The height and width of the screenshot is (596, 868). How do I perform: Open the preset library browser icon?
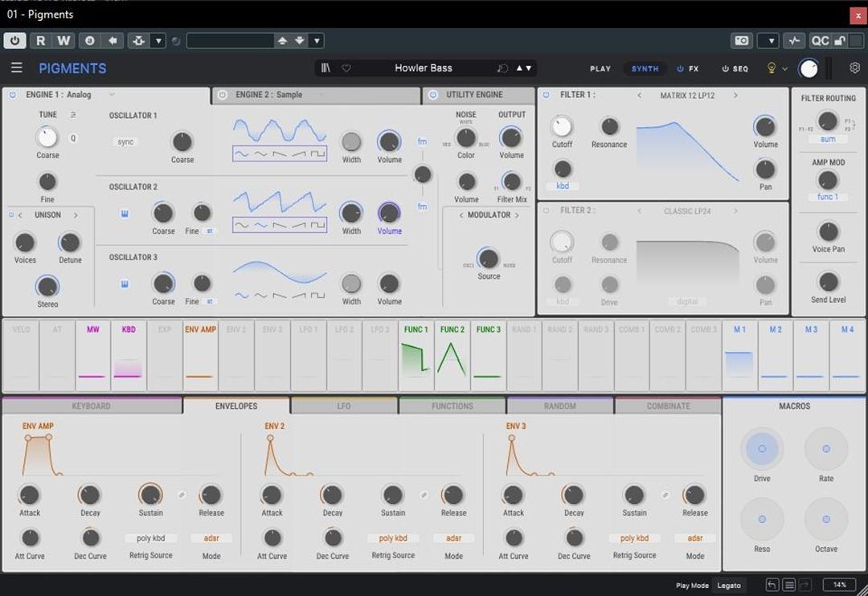tap(325, 68)
